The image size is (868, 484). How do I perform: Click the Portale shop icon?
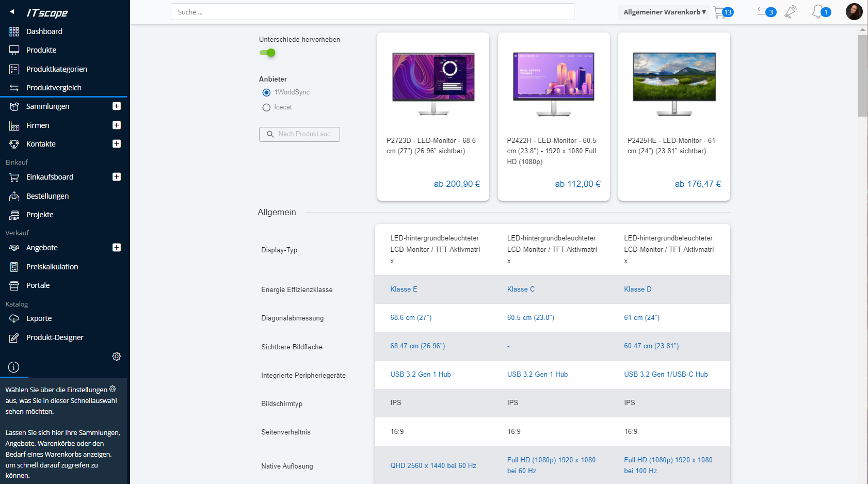[x=14, y=285]
